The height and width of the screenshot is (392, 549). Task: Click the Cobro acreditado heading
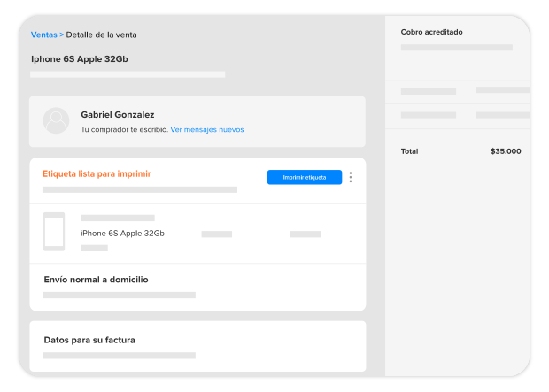pyautogui.click(x=431, y=32)
